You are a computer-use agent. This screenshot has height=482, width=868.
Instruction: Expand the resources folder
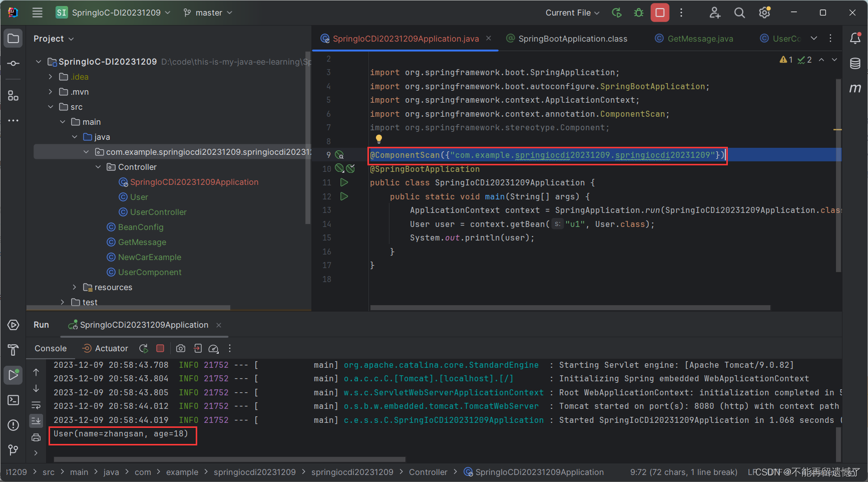(x=74, y=287)
